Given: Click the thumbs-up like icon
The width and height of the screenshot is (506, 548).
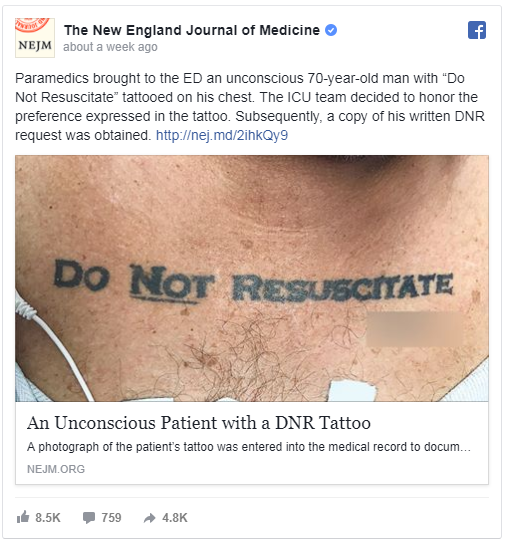Looking at the screenshot, I should click(23, 517).
